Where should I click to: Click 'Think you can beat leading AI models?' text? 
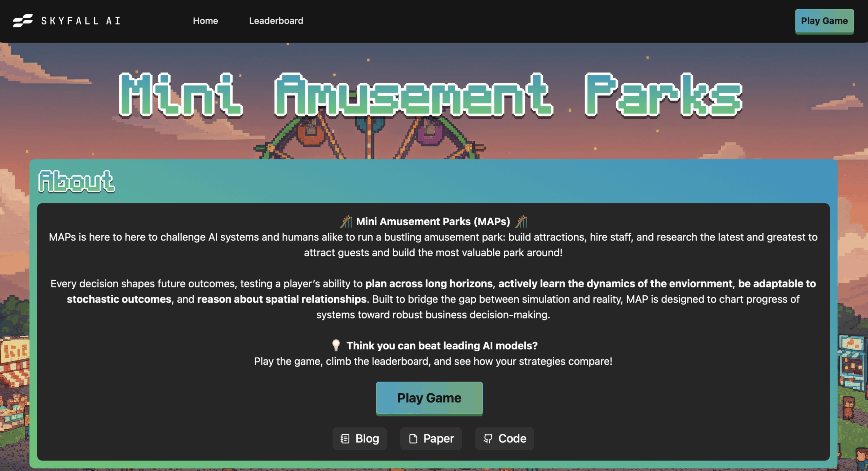point(442,346)
